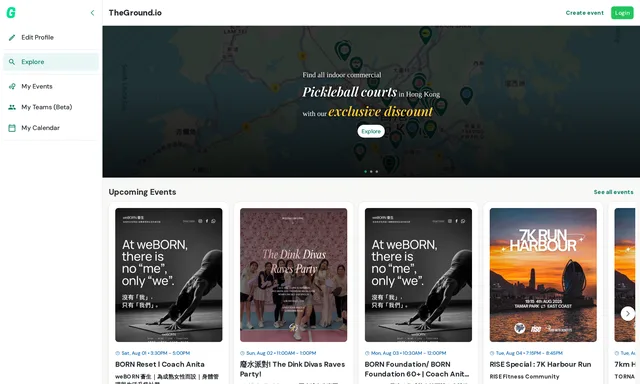Open My Teams (Beta) in the sidebar
Image resolution: width=640 pixels, height=384 pixels.
[x=51, y=107]
